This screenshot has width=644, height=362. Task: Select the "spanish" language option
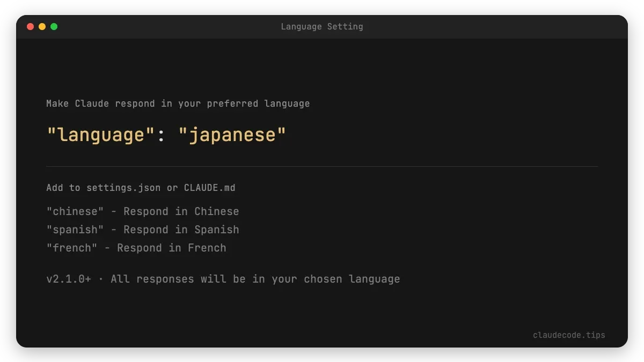click(x=75, y=229)
